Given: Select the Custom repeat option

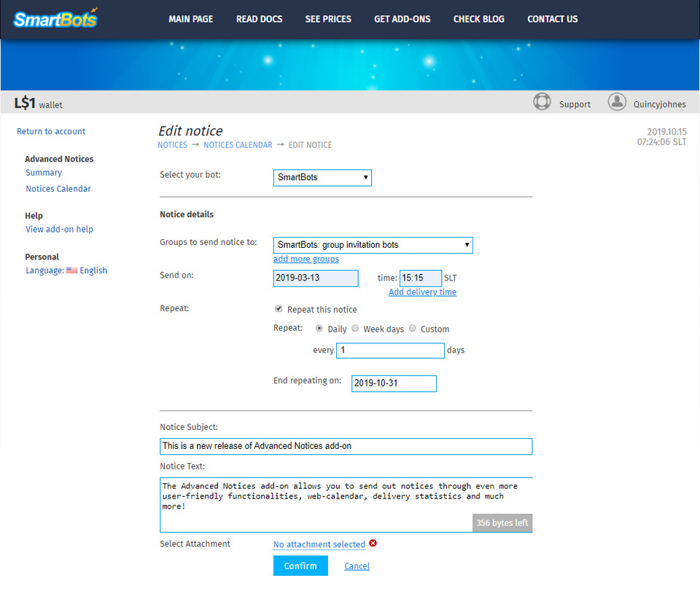Looking at the screenshot, I should tap(413, 329).
